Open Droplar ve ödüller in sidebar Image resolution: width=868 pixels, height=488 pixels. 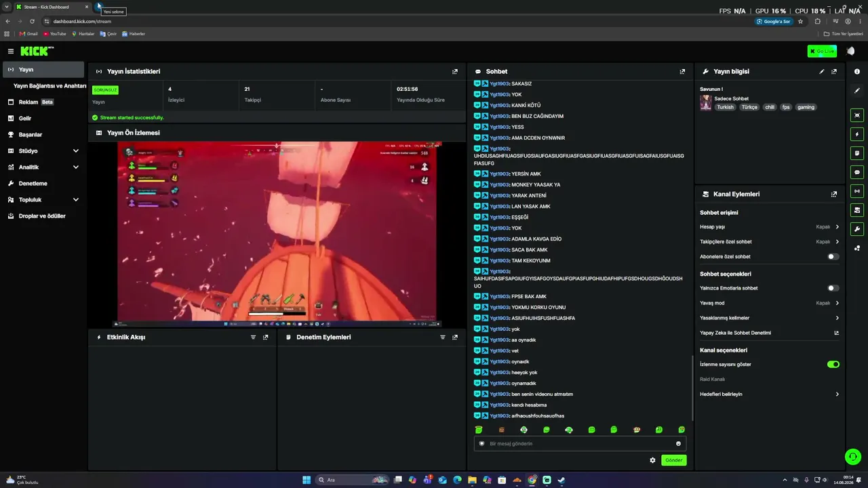point(44,216)
